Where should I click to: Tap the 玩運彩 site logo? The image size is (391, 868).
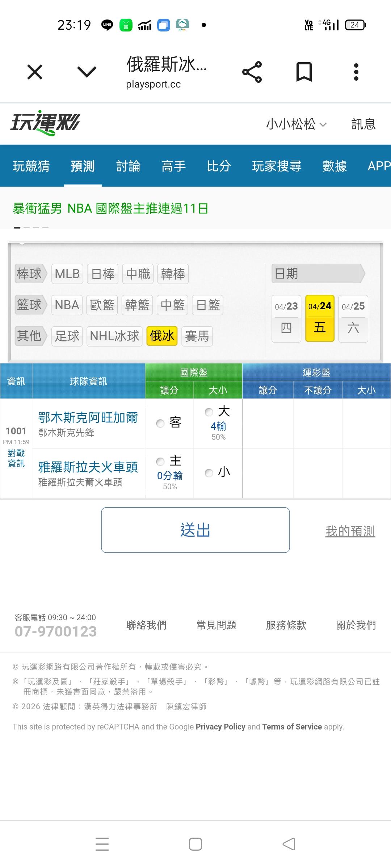click(45, 123)
